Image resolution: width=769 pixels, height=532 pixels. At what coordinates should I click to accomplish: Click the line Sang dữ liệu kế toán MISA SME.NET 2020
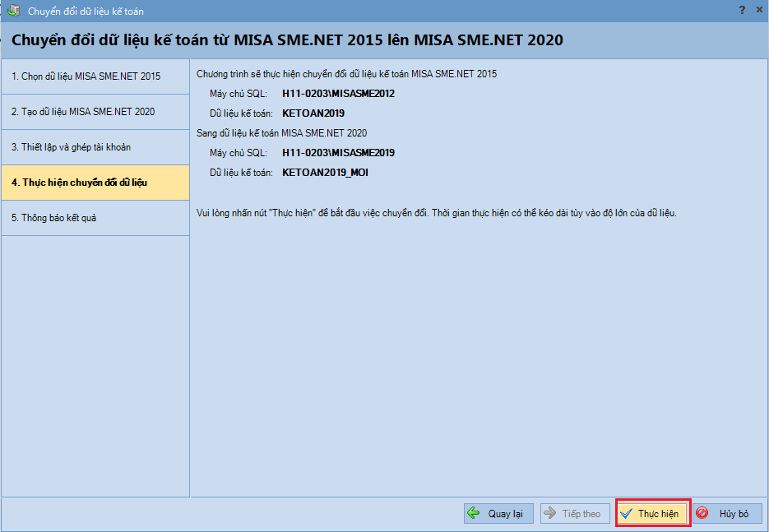pos(281,133)
